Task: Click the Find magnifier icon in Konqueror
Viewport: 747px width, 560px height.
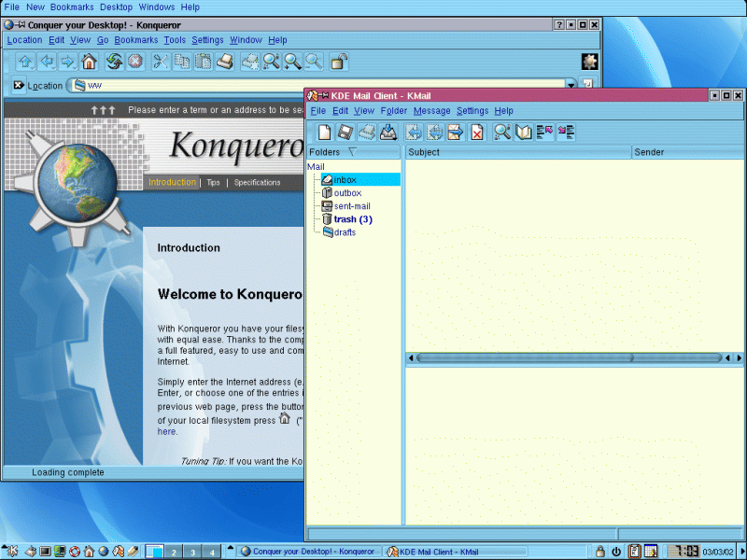Action: [x=272, y=62]
